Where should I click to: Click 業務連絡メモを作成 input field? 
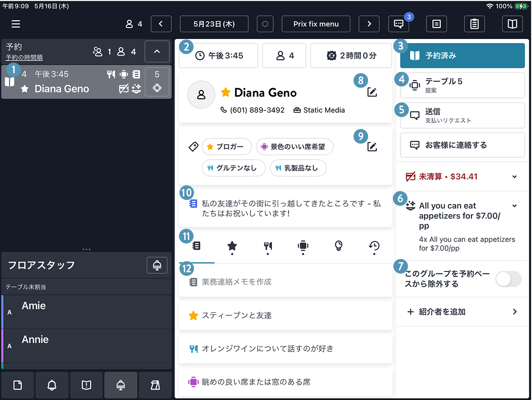[285, 282]
